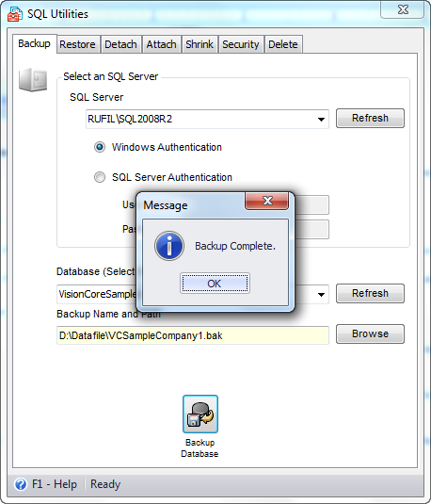Open the SQL Server dropdown arrow
Screen dimensions: 431x504
321,120
